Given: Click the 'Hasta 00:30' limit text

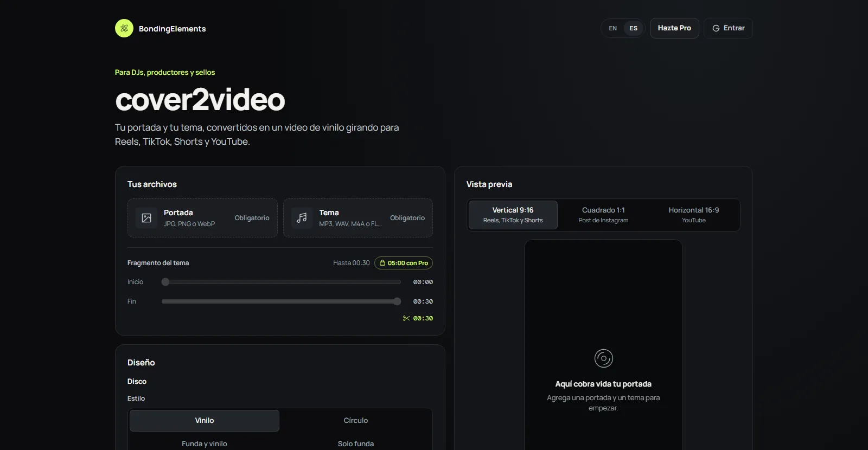Looking at the screenshot, I should pos(352,263).
